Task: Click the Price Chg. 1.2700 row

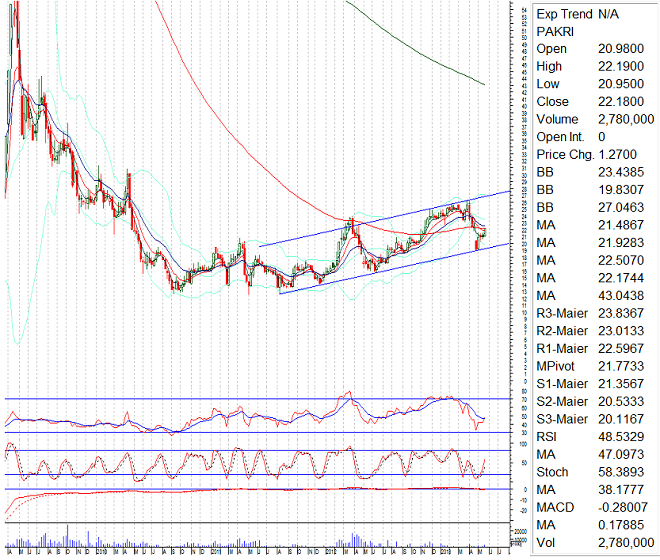Action: [x=590, y=155]
